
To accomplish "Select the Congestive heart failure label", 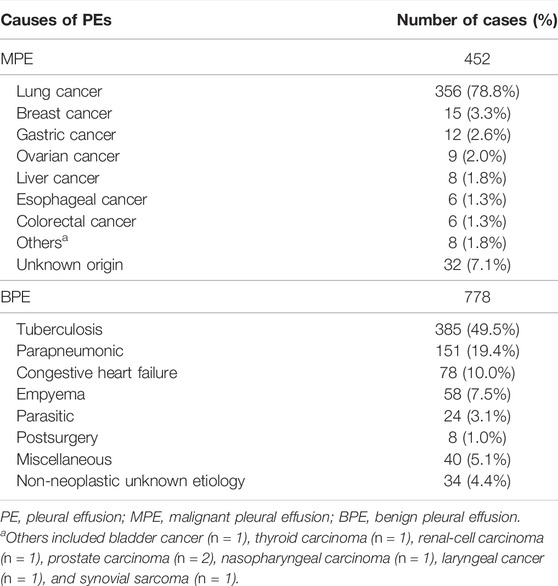I will click(x=97, y=373).
